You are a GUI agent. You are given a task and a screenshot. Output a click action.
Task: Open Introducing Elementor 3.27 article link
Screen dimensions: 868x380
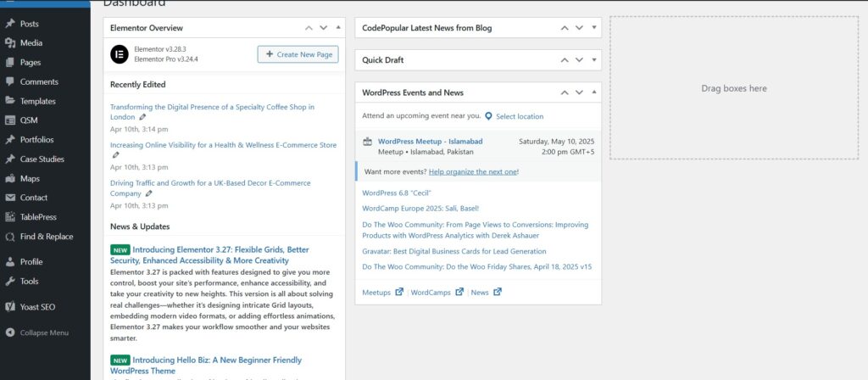tap(209, 254)
